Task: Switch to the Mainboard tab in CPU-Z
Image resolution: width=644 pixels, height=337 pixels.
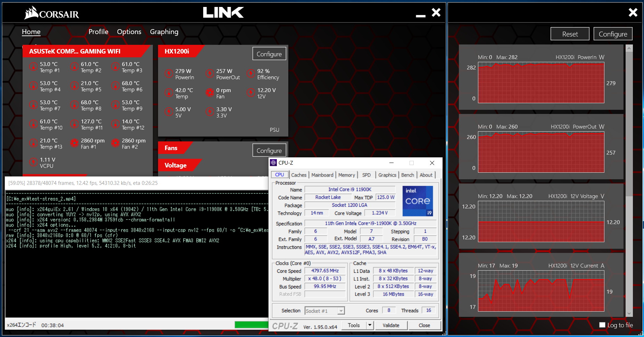Action: [322, 175]
